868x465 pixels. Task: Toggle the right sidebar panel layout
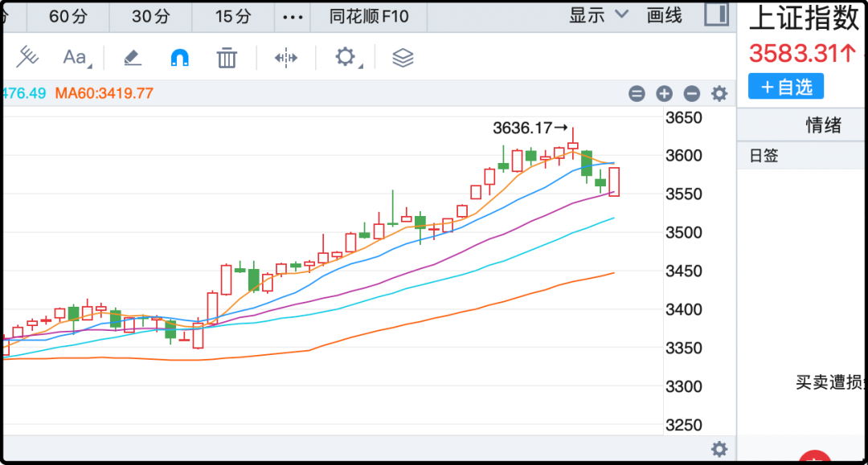pyautogui.click(x=716, y=14)
